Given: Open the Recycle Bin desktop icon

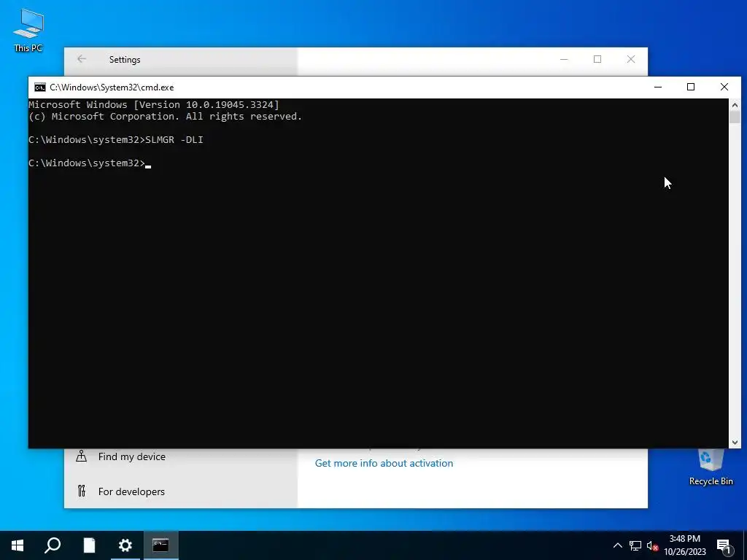Looking at the screenshot, I should [711, 467].
